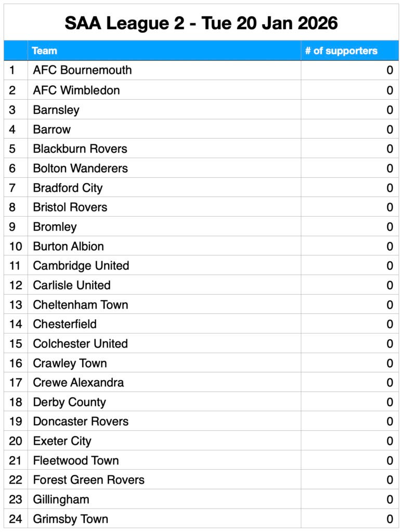Image resolution: width=403 pixels, height=532 pixels.
Task: Select the Forest Green Rovers cell
Action: [x=88, y=480]
